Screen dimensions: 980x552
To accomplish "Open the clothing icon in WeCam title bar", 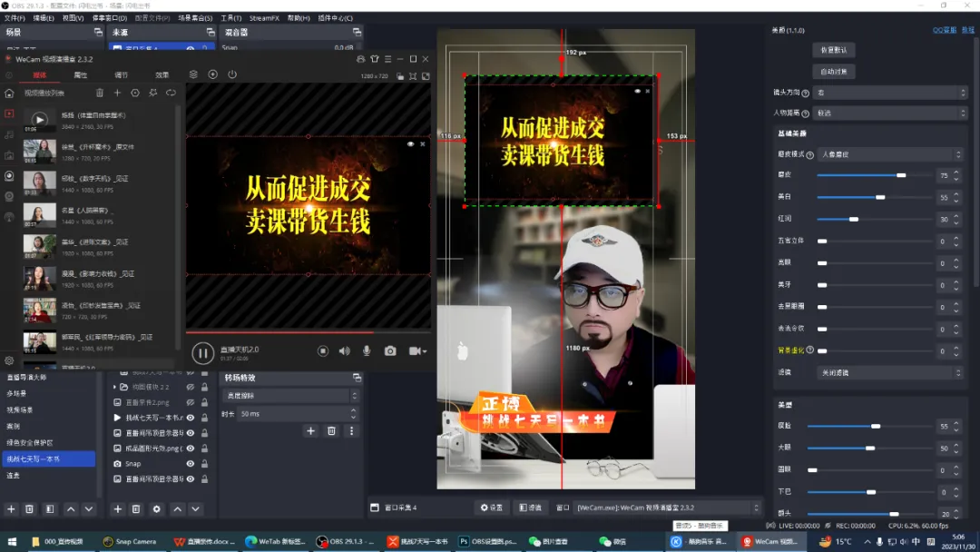I will coord(374,58).
